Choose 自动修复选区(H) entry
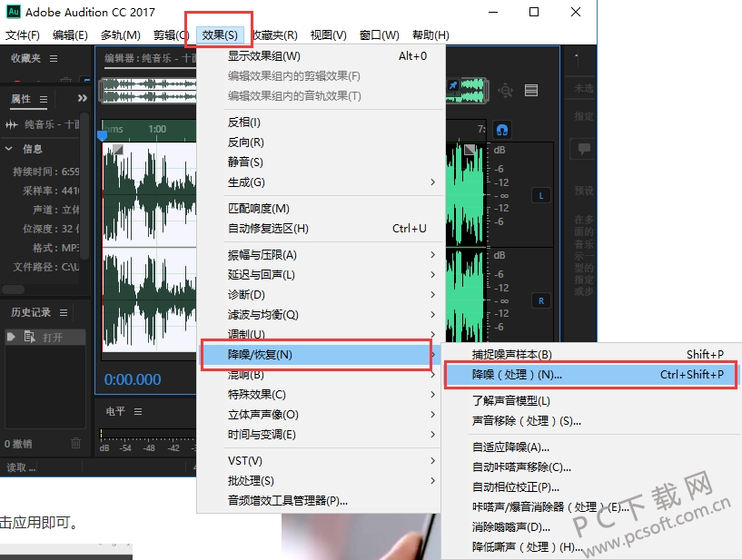The width and height of the screenshot is (742, 560). pyautogui.click(x=321, y=229)
